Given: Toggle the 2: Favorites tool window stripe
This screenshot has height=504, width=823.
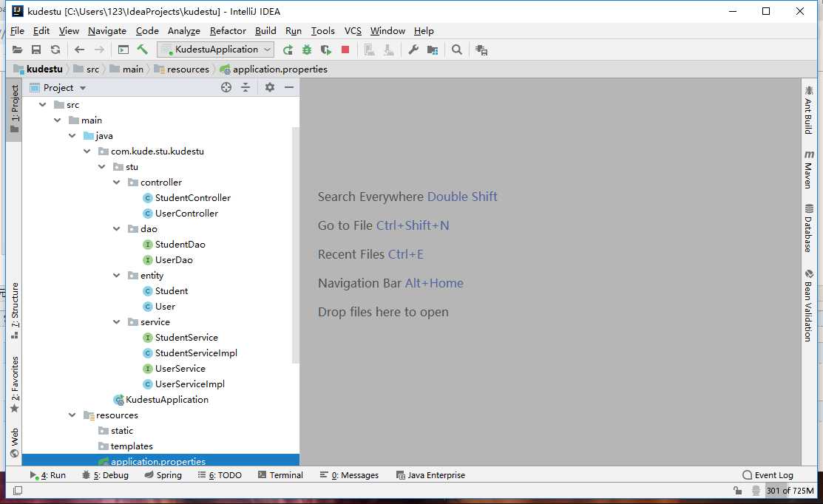Looking at the screenshot, I should (x=15, y=385).
